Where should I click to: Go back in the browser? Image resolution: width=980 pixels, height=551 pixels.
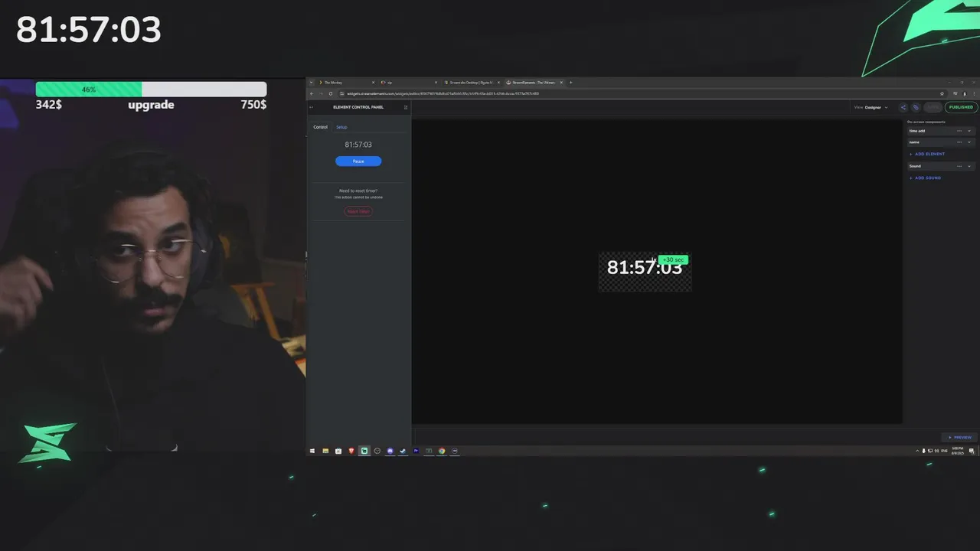pos(312,93)
